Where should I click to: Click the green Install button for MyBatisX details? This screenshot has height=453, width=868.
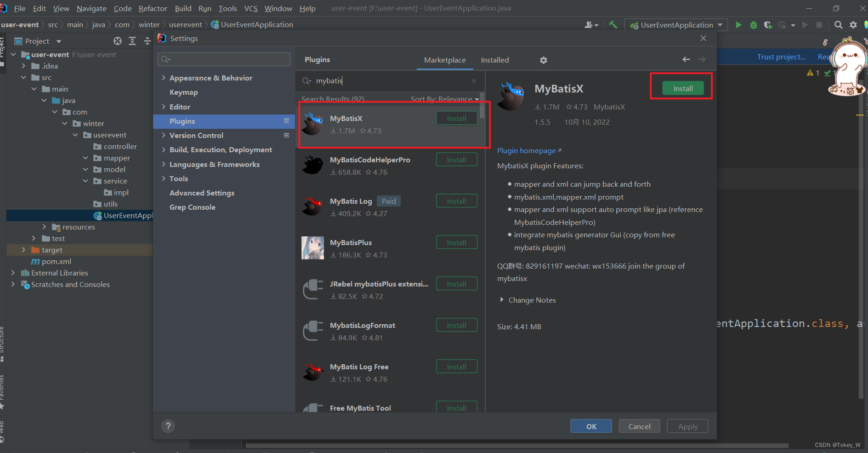click(683, 88)
